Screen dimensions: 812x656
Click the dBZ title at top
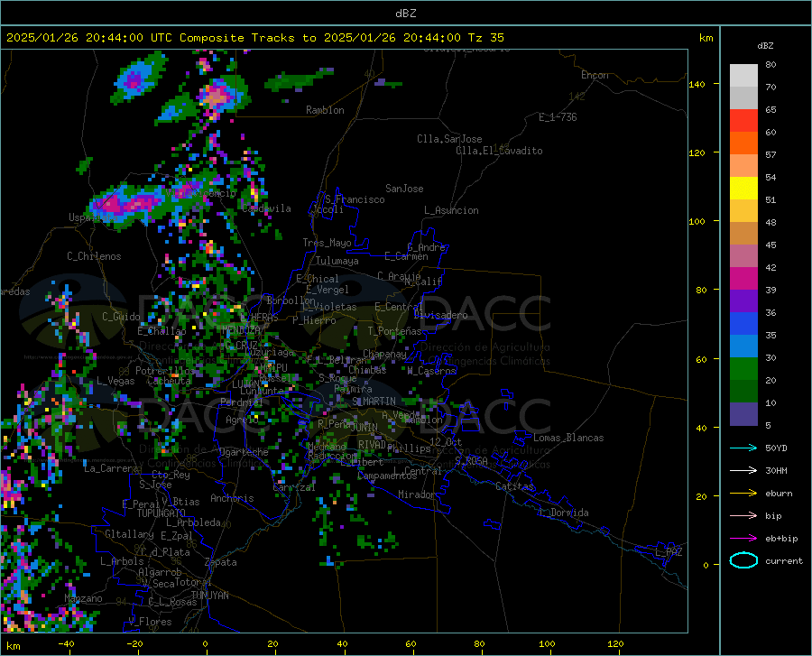click(405, 14)
